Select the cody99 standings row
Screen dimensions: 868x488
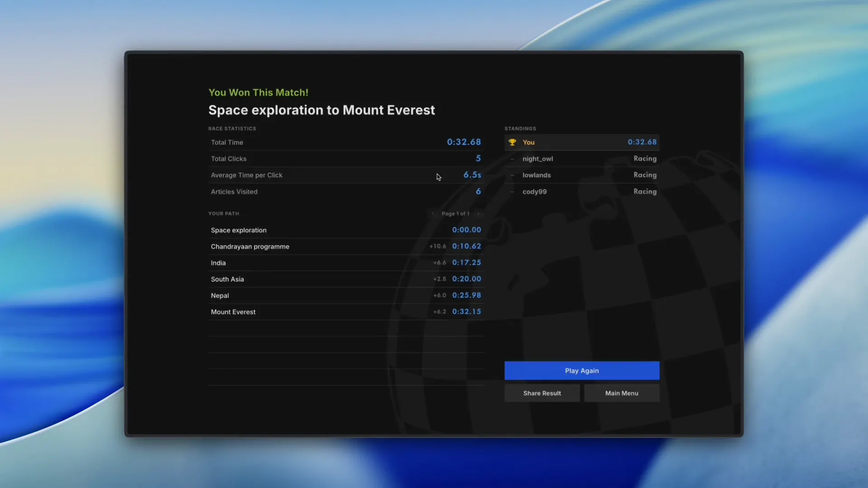click(x=582, y=192)
